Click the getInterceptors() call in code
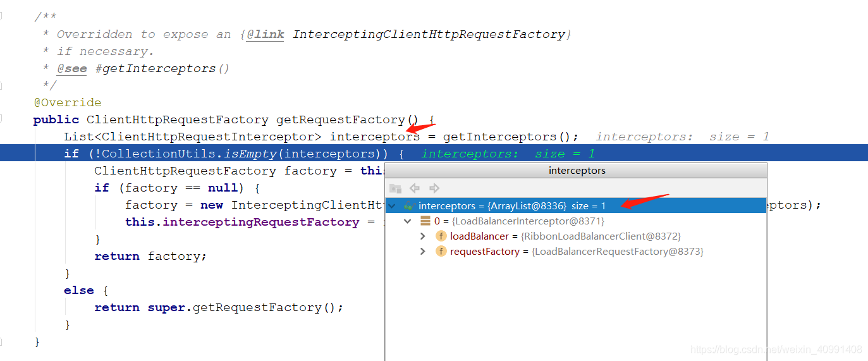 [506, 137]
